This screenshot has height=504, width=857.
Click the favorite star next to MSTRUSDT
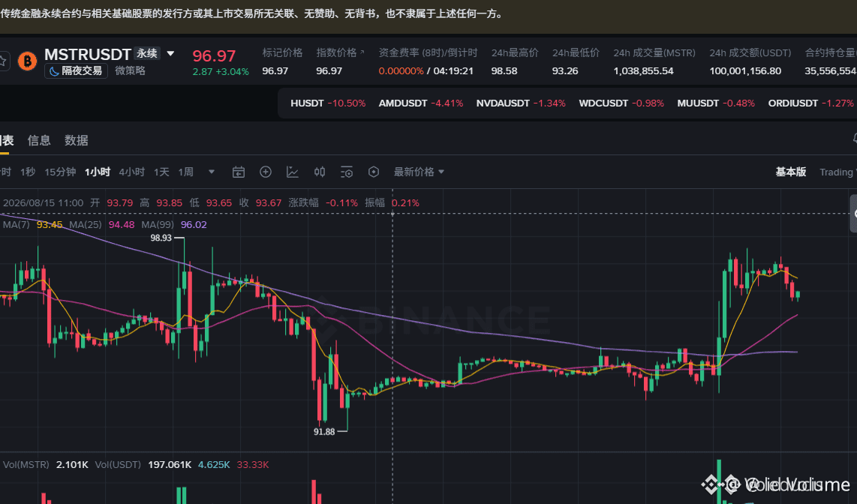tap(2, 61)
